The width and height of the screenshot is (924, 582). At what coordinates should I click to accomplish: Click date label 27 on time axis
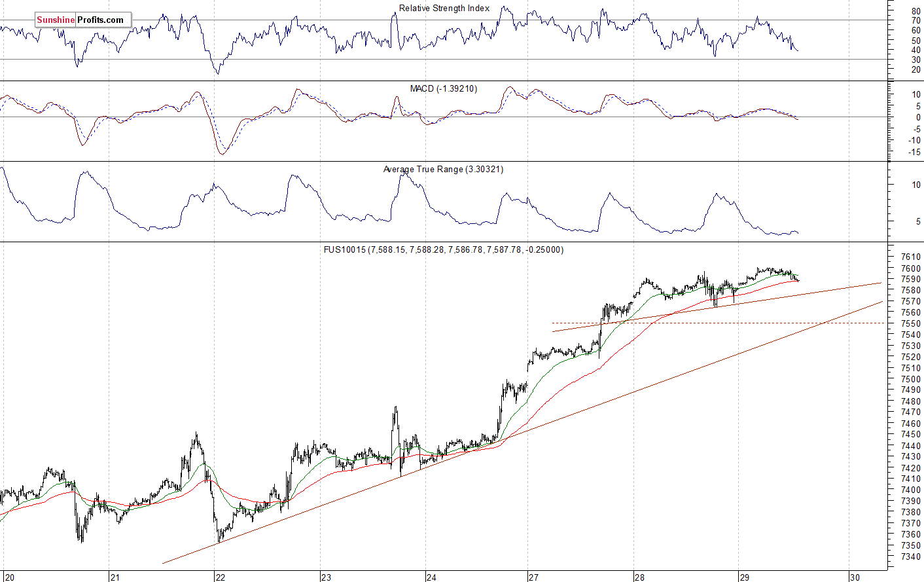click(x=534, y=577)
